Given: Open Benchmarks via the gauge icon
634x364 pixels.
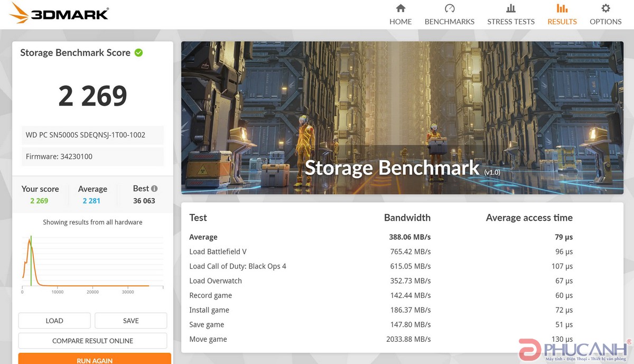Looking at the screenshot, I should (x=450, y=8).
